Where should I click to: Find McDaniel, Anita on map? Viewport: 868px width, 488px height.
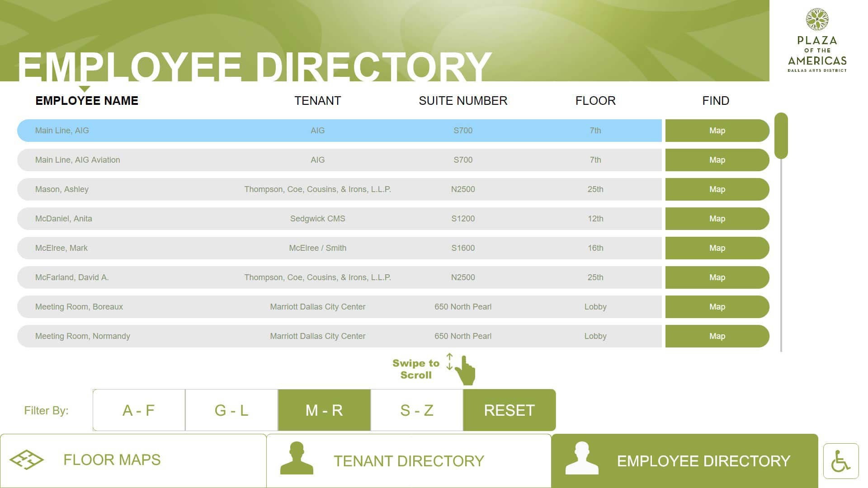(717, 219)
